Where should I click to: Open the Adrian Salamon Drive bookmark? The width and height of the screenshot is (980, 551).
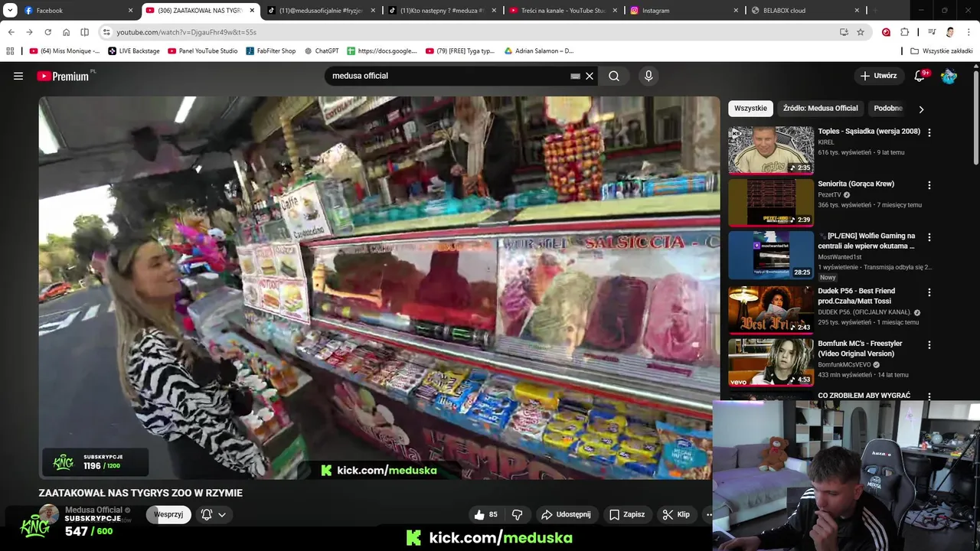(539, 51)
